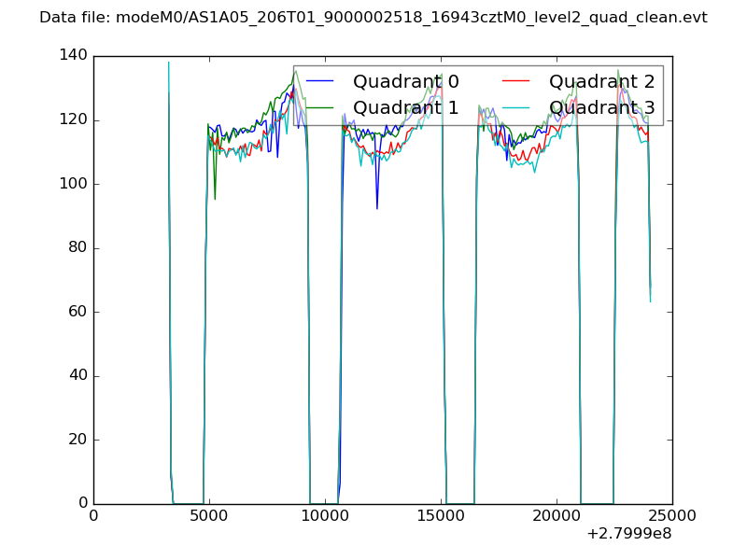Click the 5000 tick label on the x-axis
The image size is (747, 560).
[x=209, y=516]
